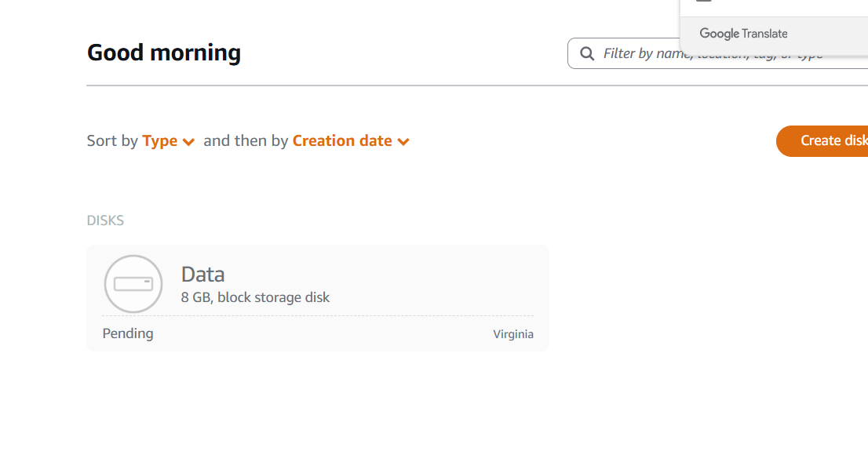Click the DISKS section heading
This screenshot has height=455, width=868.
pyautogui.click(x=105, y=220)
